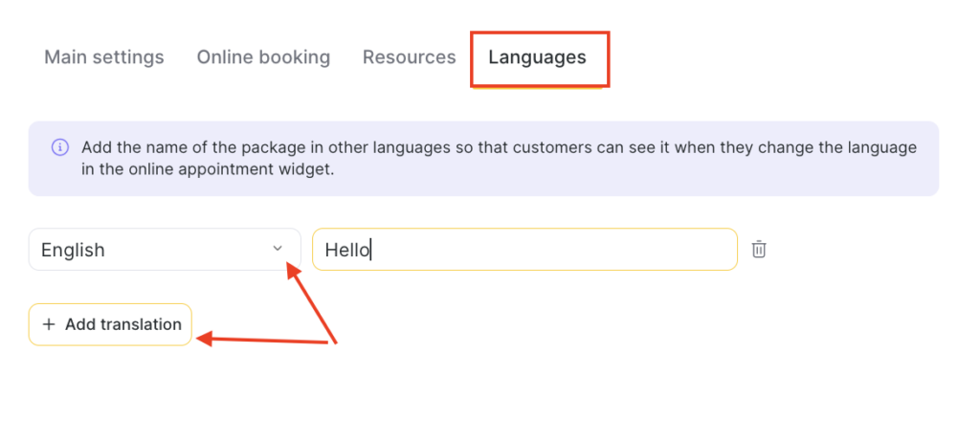The height and width of the screenshot is (441, 980).
Task: Click the word English in language selector
Action: pyautogui.click(x=73, y=251)
